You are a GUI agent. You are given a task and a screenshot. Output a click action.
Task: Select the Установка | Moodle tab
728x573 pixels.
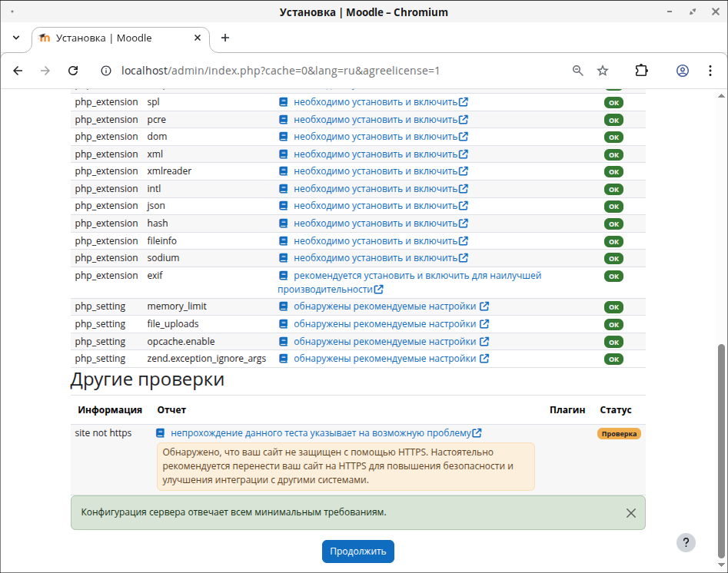[x=115, y=38]
